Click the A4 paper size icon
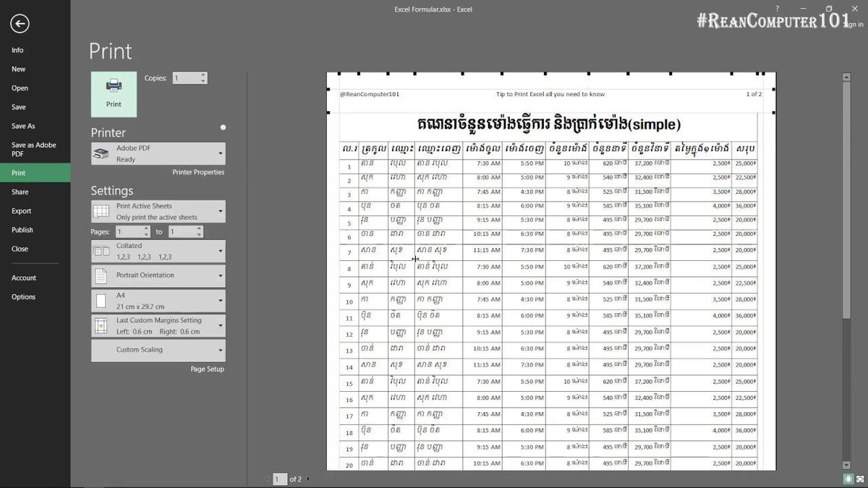868x488 pixels. tap(101, 301)
